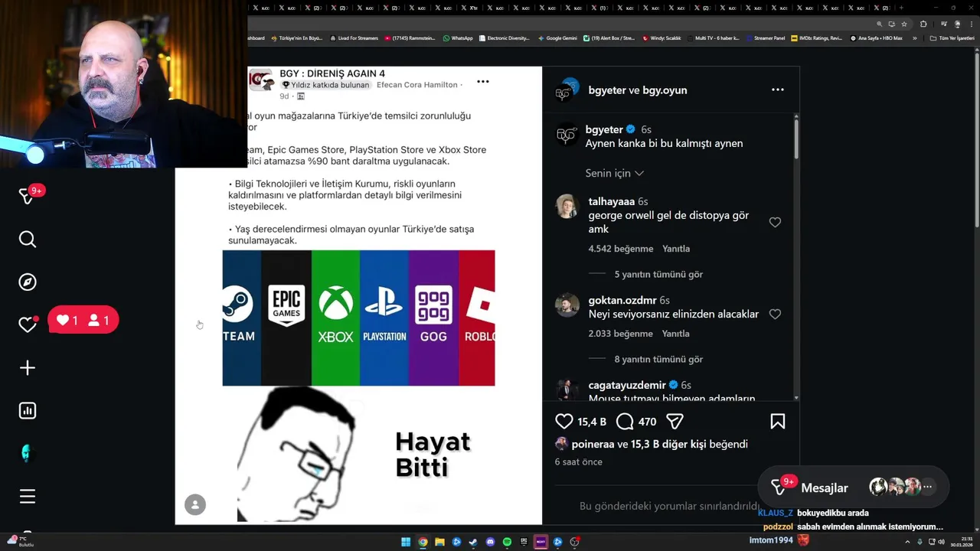Open 'IMDb: Ratings, Revi...' bookmark
The image size is (980, 551).
[817, 38]
